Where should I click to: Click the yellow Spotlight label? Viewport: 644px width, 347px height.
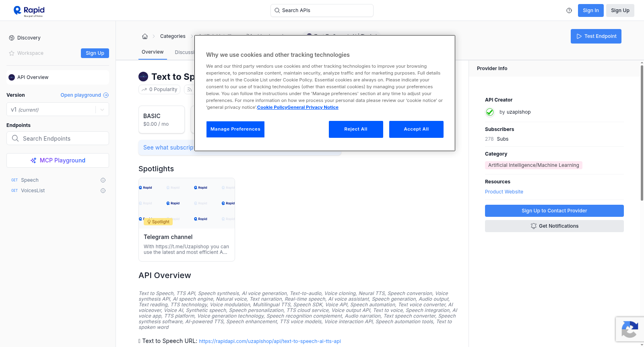click(x=158, y=222)
